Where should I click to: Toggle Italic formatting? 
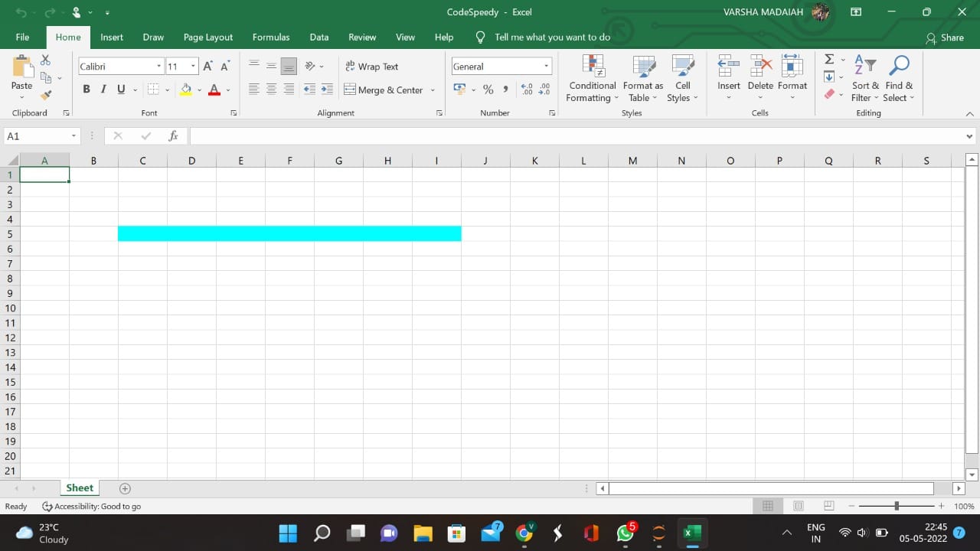coord(103,90)
